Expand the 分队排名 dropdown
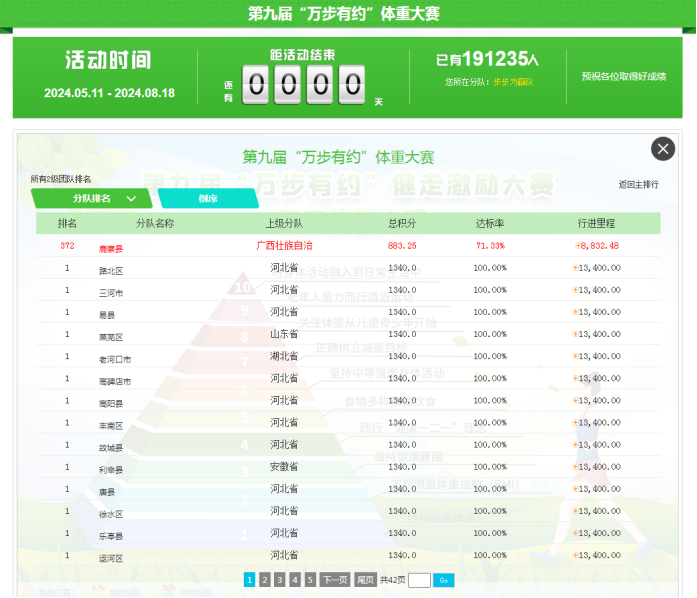Viewport: 697px width, 598px height. pyautogui.click(x=98, y=199)
